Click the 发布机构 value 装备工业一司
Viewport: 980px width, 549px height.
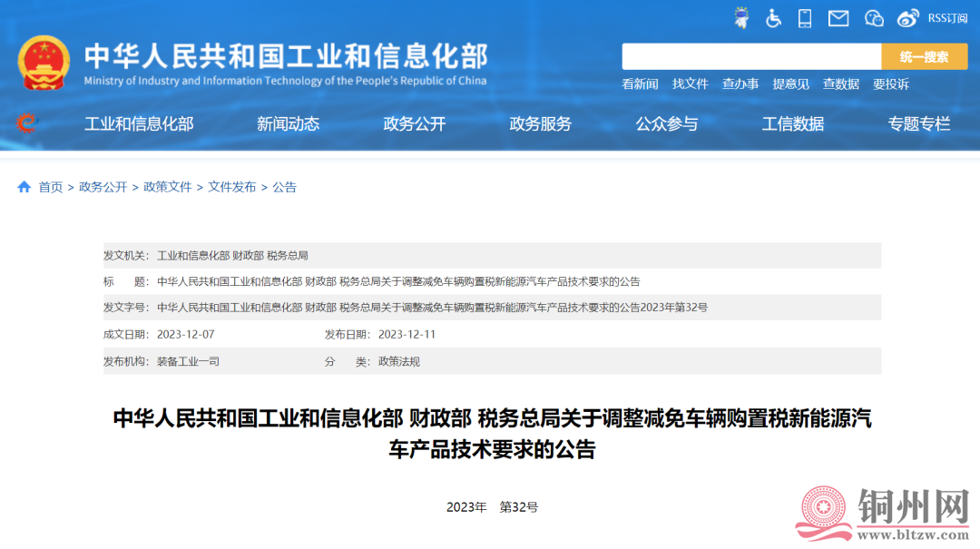pos(188,361)
